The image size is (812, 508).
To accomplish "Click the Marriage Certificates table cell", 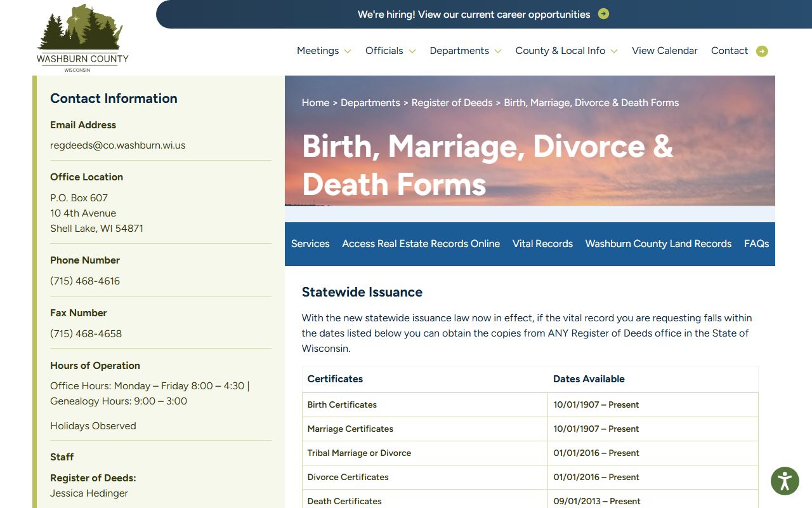I will tap(425, 429).
